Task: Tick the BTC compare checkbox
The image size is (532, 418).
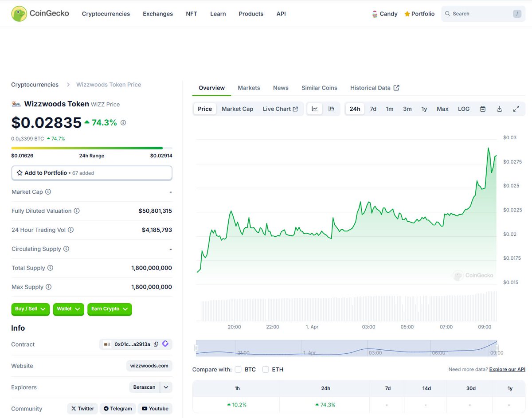Action: pyautogui.click(x=238, y=369)
